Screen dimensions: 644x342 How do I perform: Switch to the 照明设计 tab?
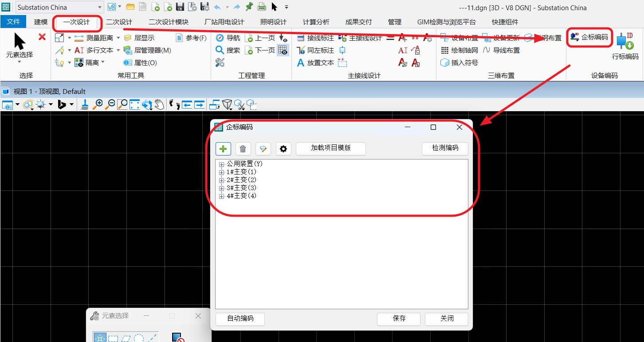(x=273, y=22)
